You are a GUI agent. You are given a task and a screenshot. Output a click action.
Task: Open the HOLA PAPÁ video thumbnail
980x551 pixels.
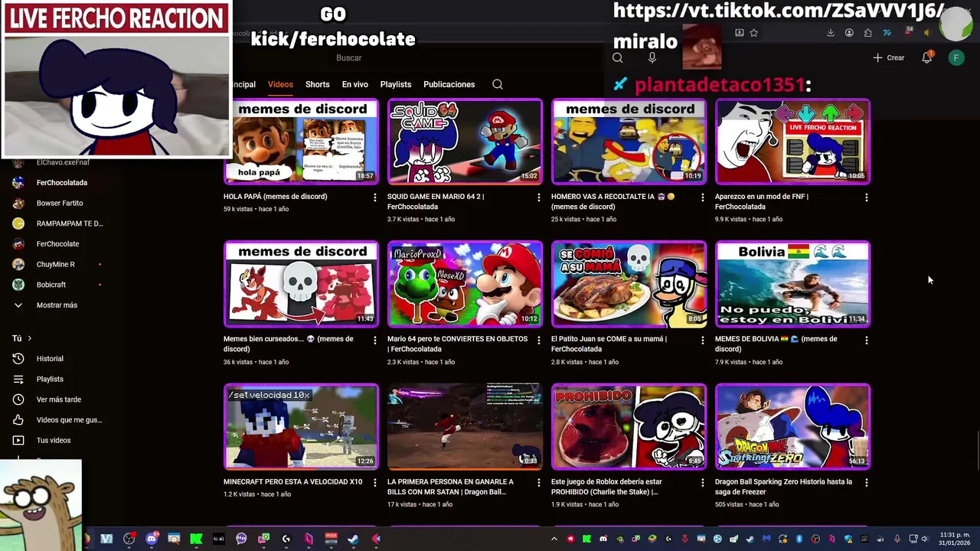tap(301, 142)
